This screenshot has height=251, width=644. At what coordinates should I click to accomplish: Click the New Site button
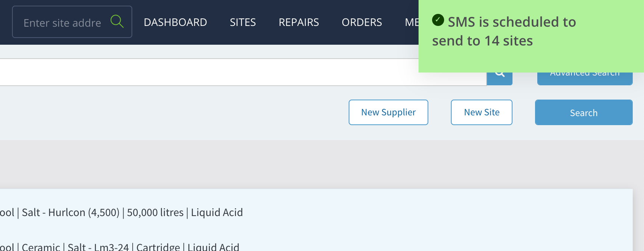[482, 112]
